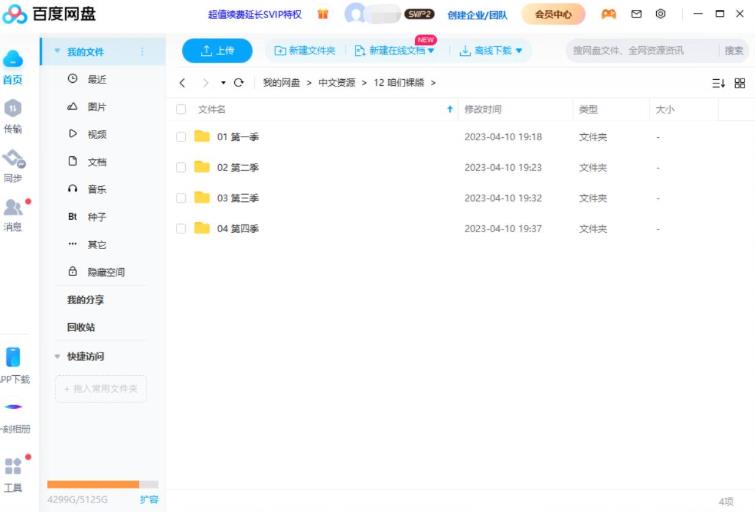The width and height of the screenshot is (755, 512).
Task: Click the 修改时间 column header
Action: click(483, 109)
